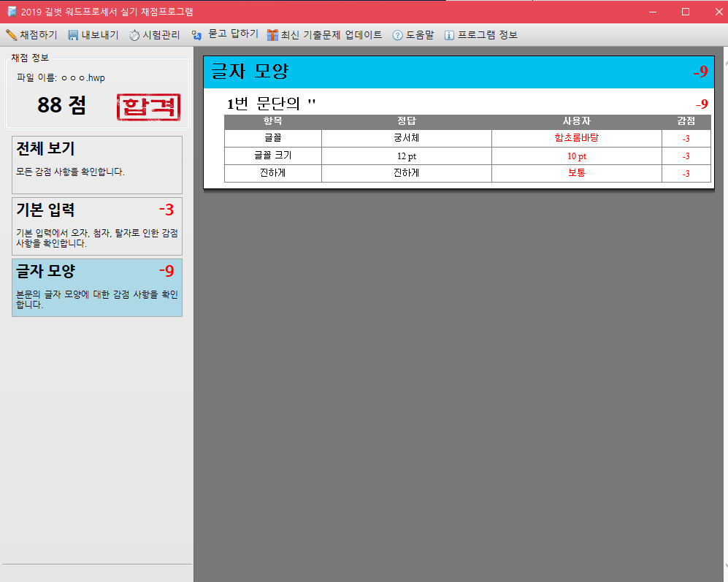Click the 진하게 item cell in 항목 column
Viewport: 728px width, 582px height.
[x=273, y=173]
